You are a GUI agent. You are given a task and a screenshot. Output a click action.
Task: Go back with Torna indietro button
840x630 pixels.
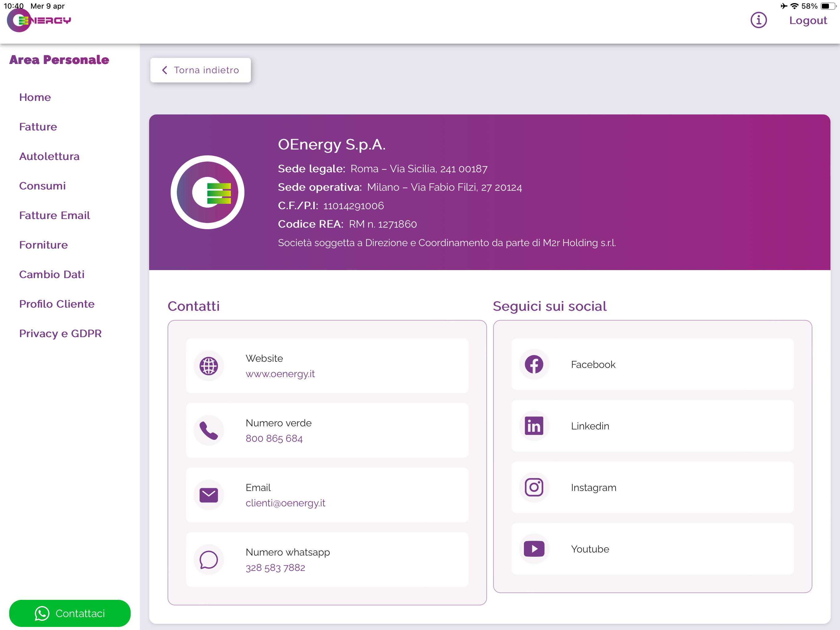pos(200,70)
